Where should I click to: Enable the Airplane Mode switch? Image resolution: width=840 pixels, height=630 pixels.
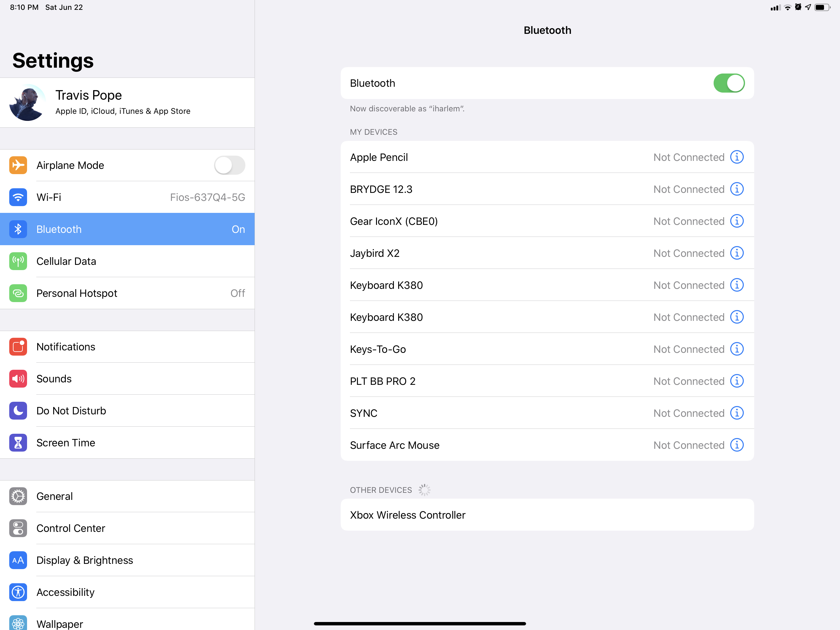(x=229, y=165)
